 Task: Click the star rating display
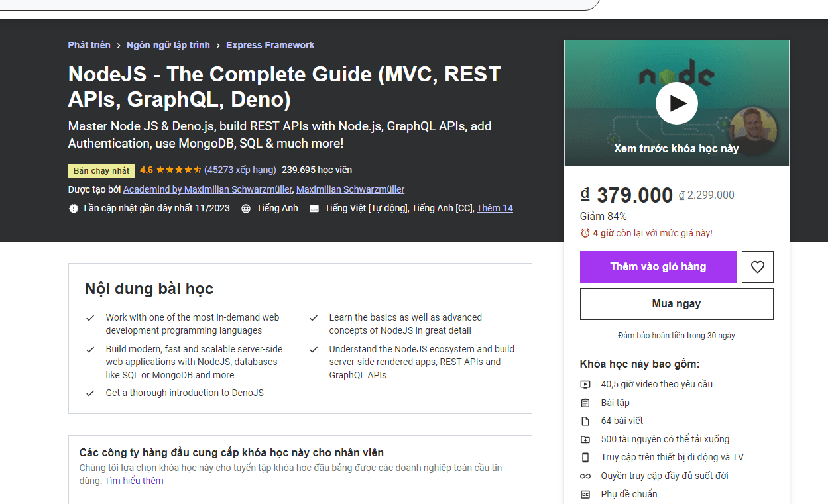[178, 170]
